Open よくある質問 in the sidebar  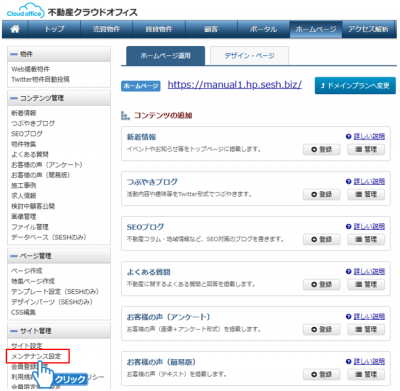click(30, 154)
